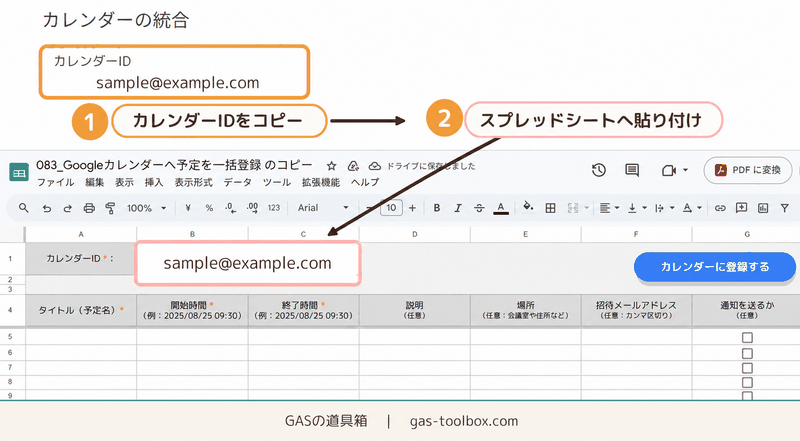Screen dimensions: 800x441
Task: Click the Insert link icon
Action: (x=720, y=208)
